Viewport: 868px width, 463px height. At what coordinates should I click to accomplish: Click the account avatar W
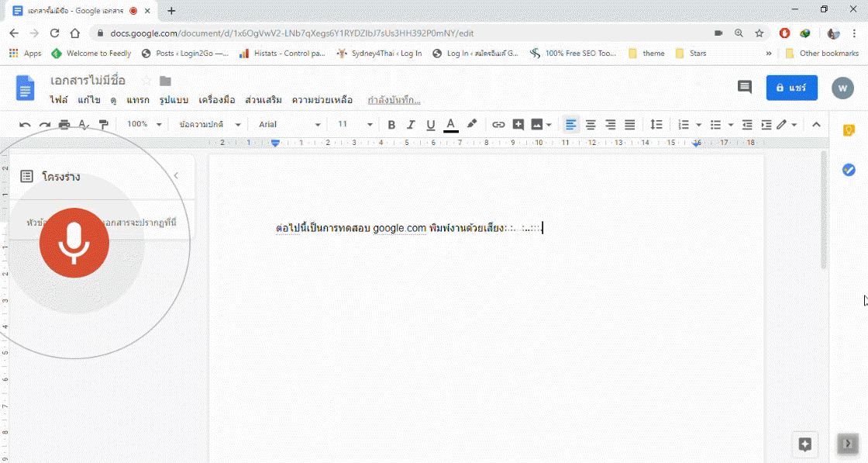coord(842,88)
